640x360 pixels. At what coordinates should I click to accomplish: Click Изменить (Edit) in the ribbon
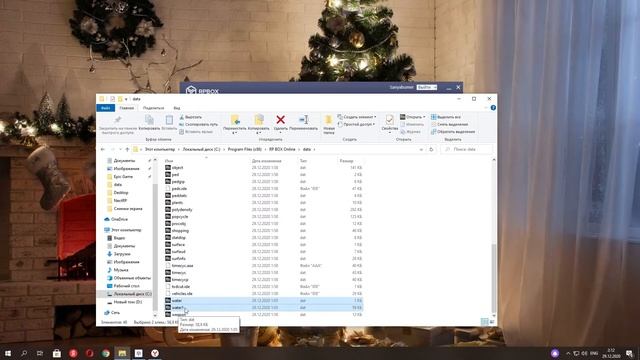(x=411, y=124)
